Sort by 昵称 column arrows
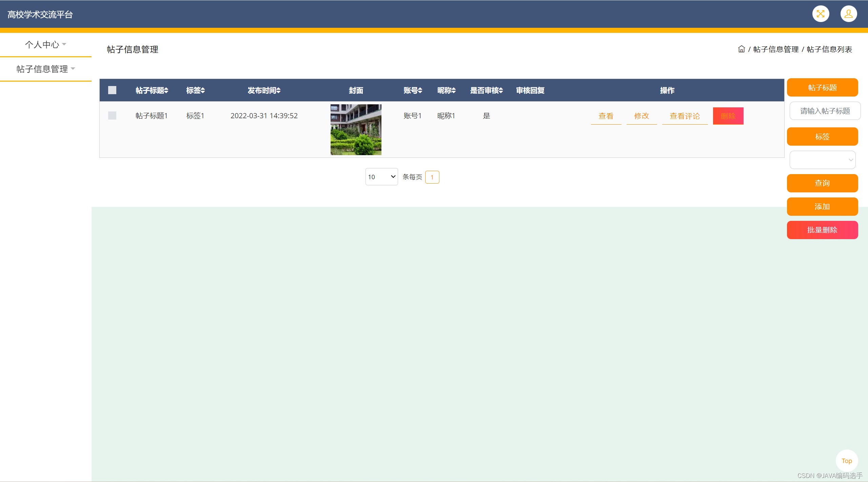Viewport: 868px width, 482px height. point(454,90)
